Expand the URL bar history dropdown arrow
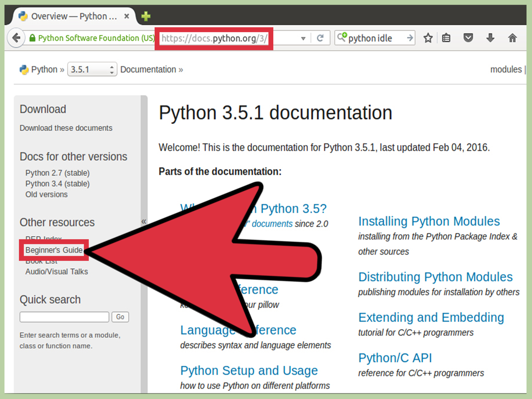This screenshot has height=399, width=532. [x=303, y=38]
